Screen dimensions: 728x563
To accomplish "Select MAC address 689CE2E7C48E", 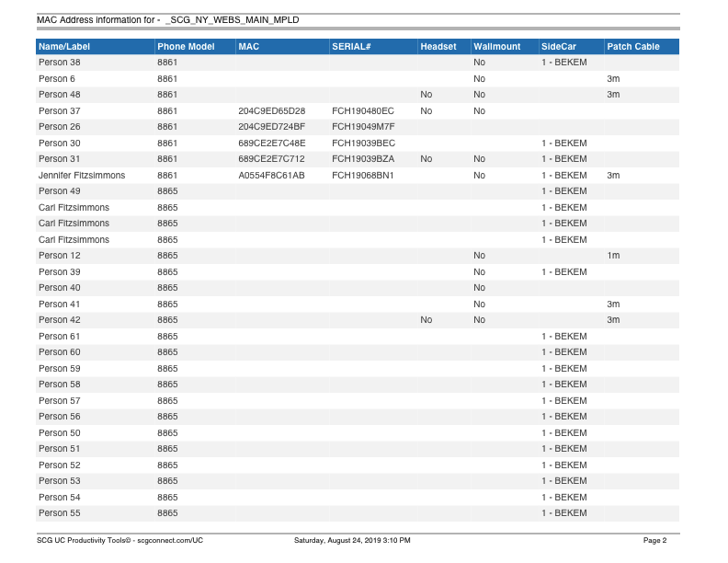I will tap(271, 143).
